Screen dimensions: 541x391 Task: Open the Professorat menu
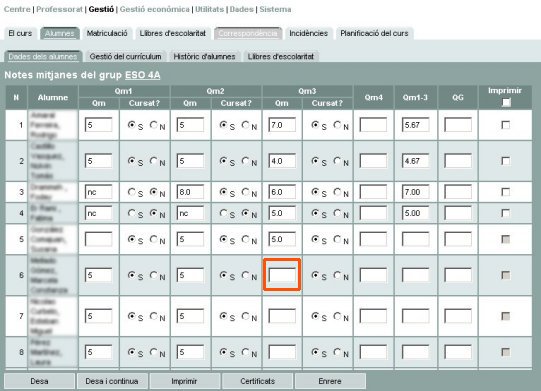[59, 9]
